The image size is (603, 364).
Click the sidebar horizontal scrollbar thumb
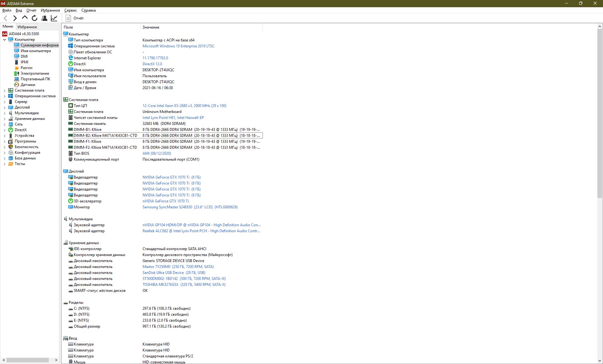pos(28,360)
